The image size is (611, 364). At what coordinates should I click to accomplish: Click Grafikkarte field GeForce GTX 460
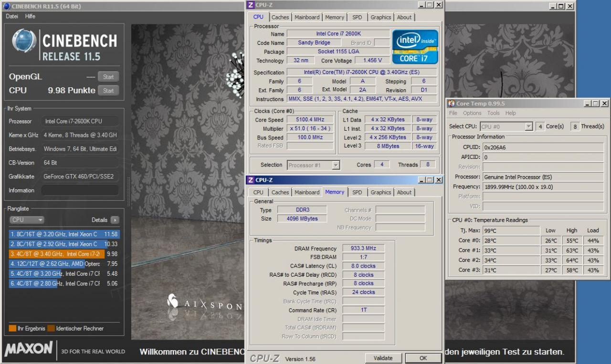click(x=80, y=177)
